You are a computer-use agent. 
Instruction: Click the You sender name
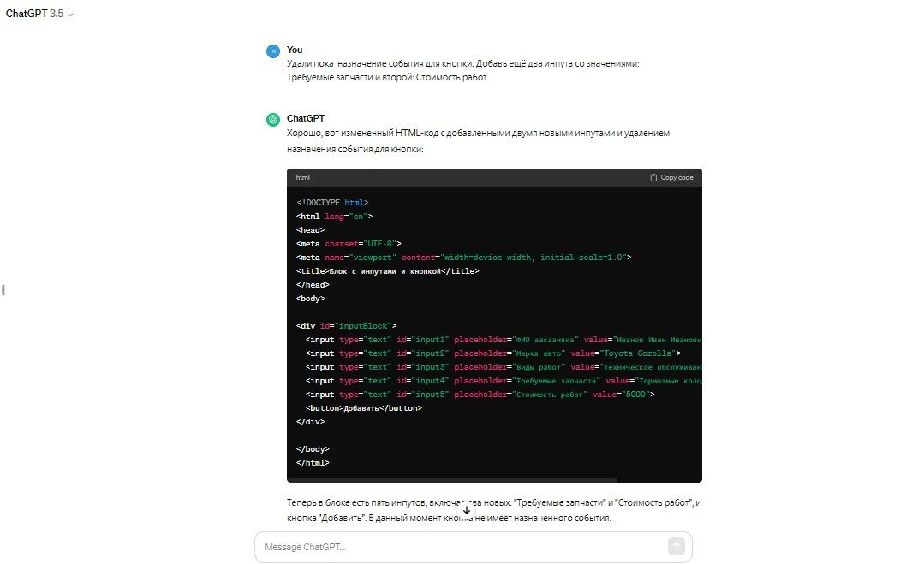click(295, 50)
